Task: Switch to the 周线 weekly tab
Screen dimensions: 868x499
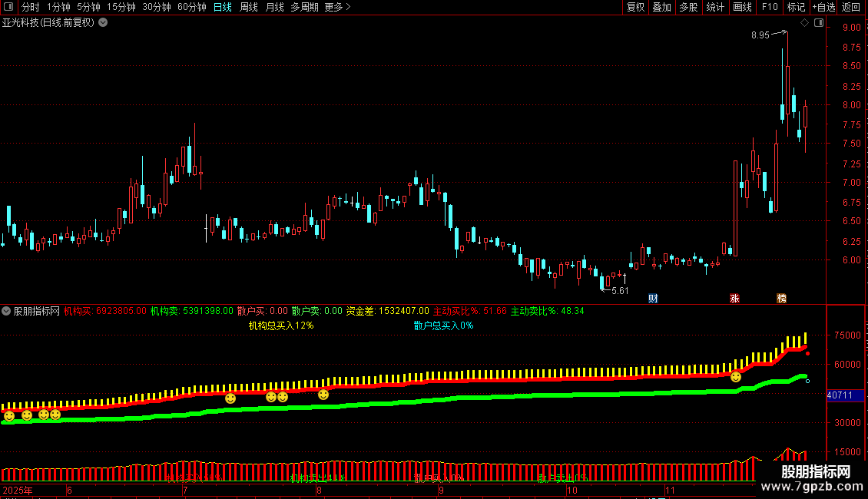Action: pos(249,8)
